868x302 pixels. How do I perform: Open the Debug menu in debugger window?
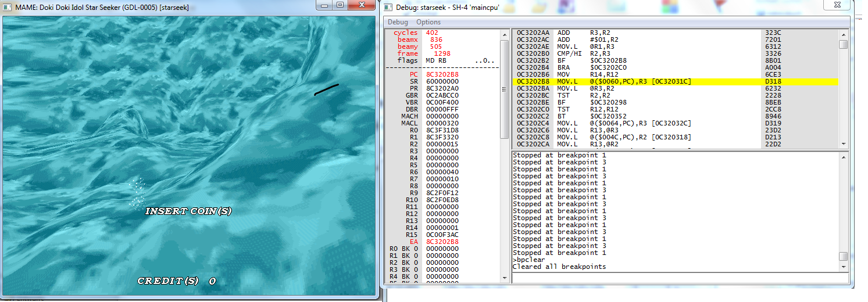[x=398, y=22]
